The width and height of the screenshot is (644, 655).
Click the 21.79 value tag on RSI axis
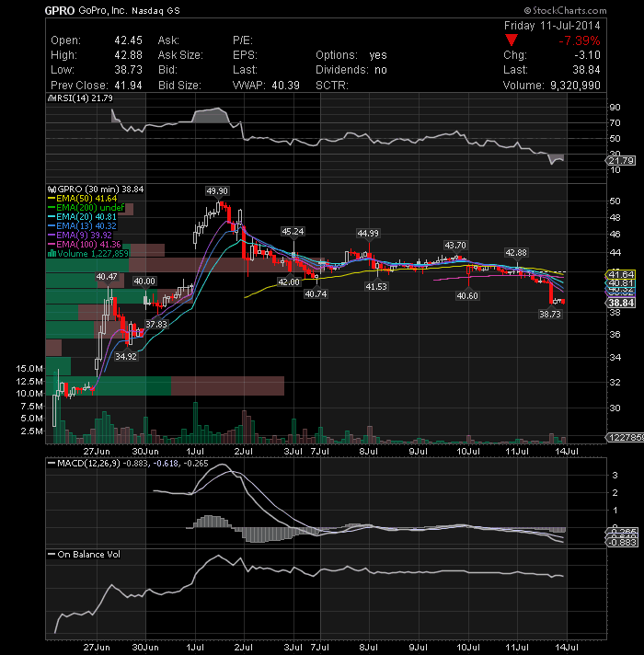[621, 160]
